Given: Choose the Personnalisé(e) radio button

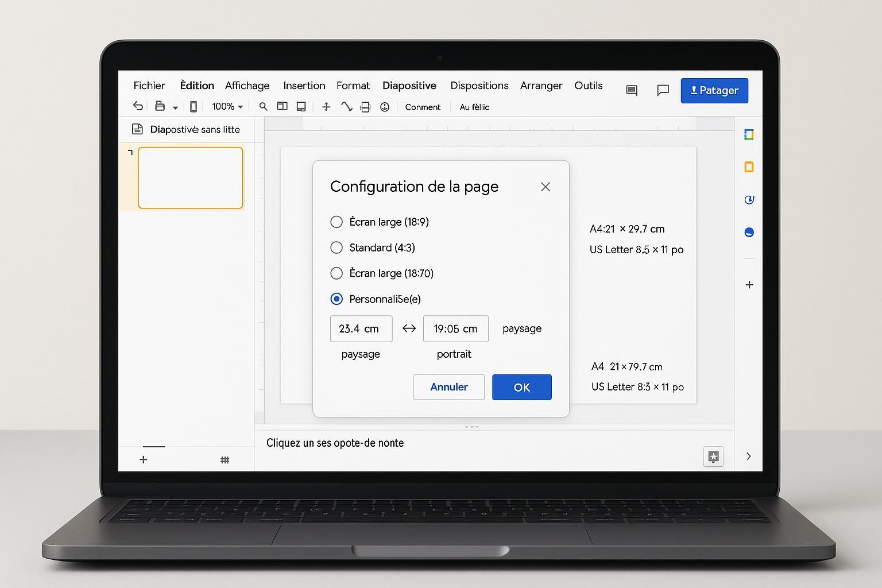Looking at the screenshot, I should tap(336, 299).
